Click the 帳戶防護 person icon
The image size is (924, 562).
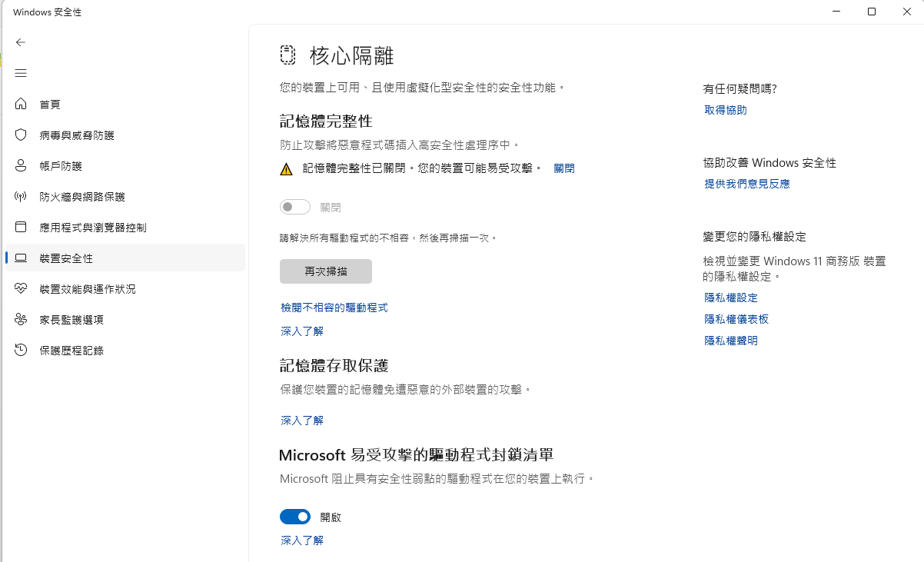[x=21, y=165]
